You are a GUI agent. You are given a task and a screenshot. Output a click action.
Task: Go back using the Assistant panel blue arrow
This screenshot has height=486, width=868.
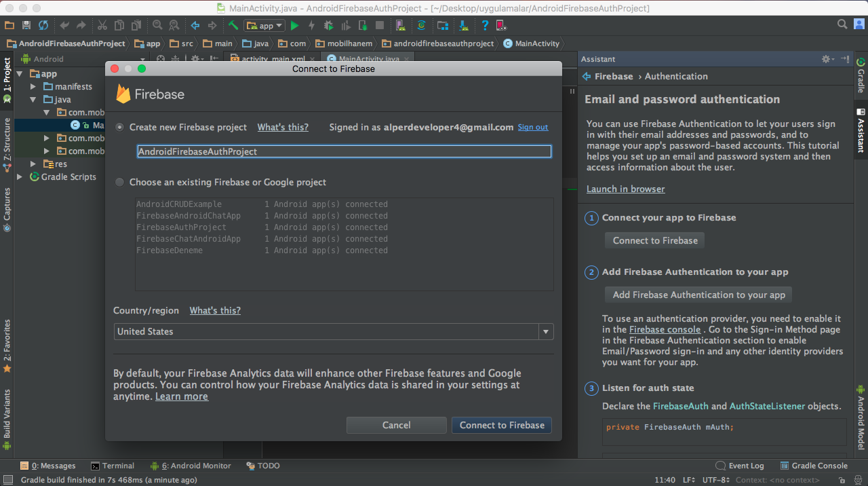click(x=587, y=77)
